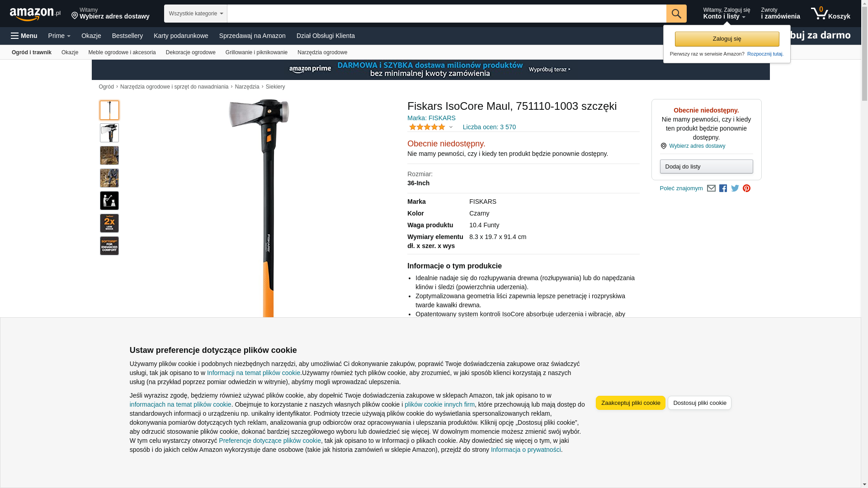Open Liczba ocen: 3 570 link

pos(489,127)
